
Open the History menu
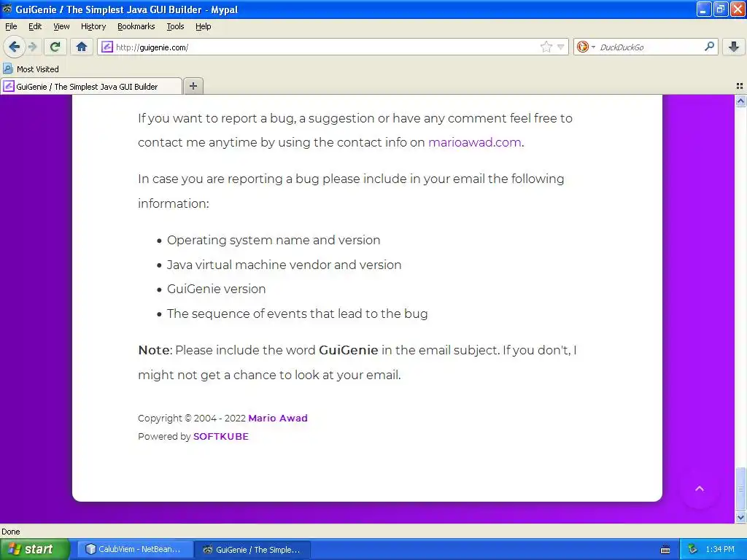93,26
